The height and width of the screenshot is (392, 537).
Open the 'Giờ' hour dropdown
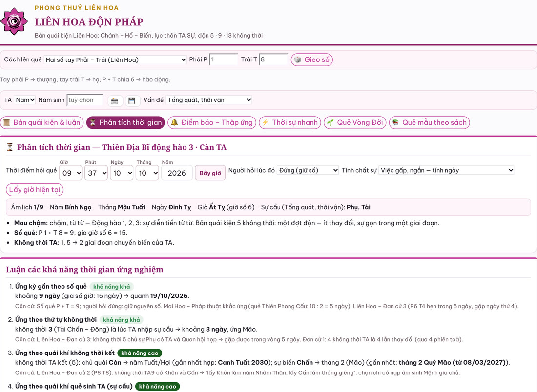tap(71, 173)
